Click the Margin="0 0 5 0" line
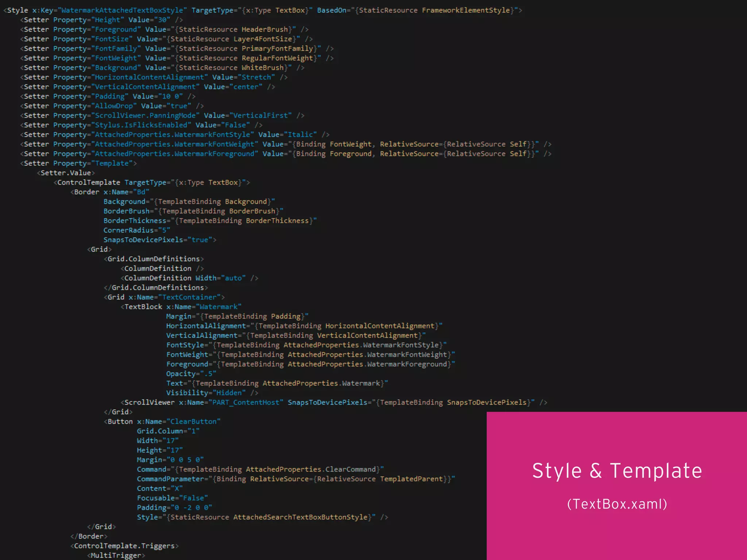 coord(170,460)
